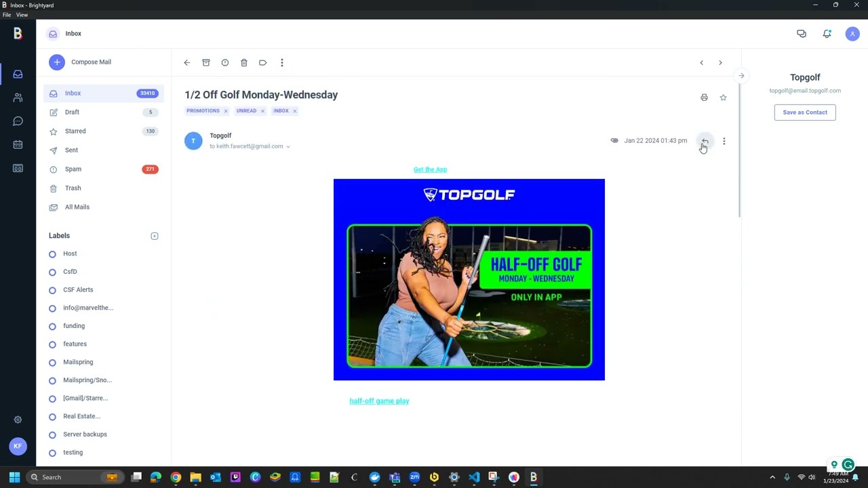Open notifications bell

(827, 34)
